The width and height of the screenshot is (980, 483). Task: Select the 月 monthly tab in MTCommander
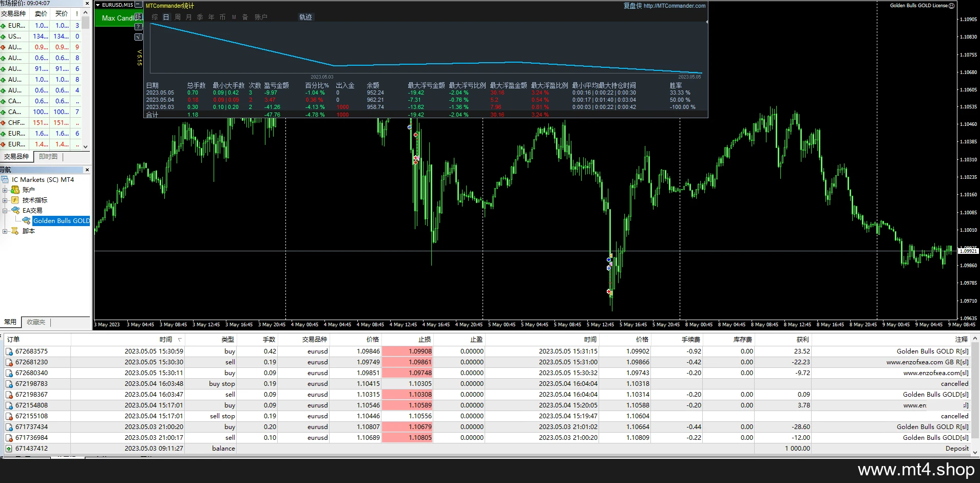[189, 17]
